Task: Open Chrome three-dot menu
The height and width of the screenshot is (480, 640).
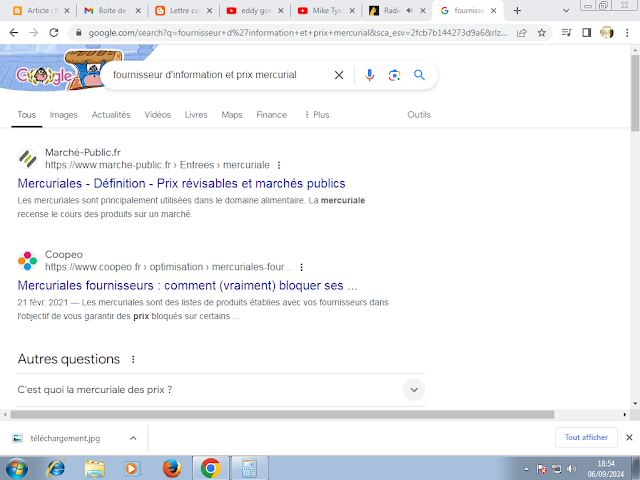Action: click(x=627, y=33)
